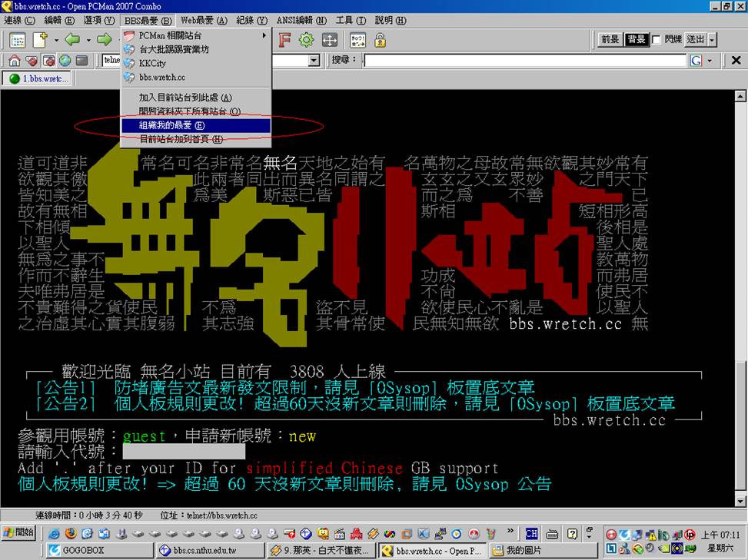
Task: Click the padlock icon in toolbar
Action: pos(380,39)
